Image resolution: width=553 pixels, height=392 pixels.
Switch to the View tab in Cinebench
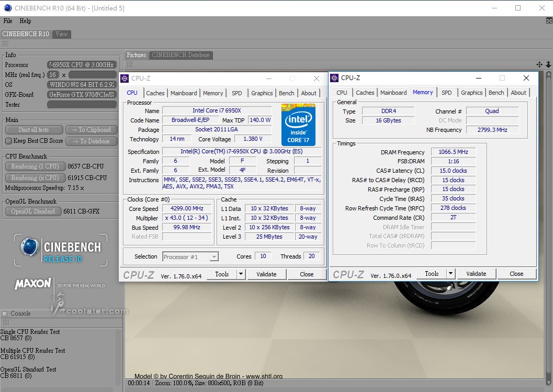pyautogui.click(x=61, y=34)
